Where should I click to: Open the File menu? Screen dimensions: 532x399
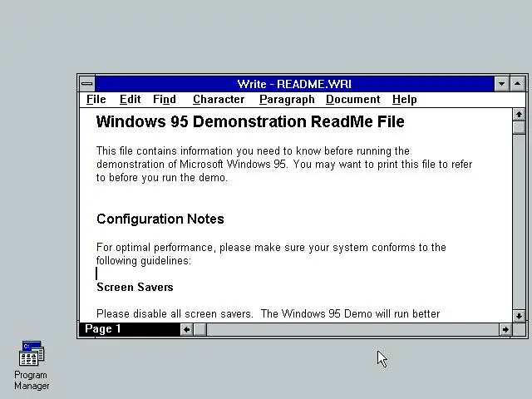coord(96,100)
